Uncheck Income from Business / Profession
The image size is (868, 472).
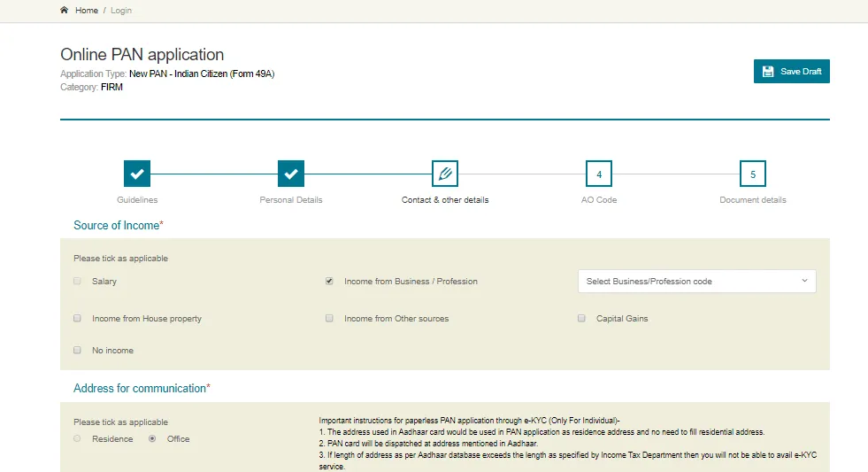coord(329,282)
